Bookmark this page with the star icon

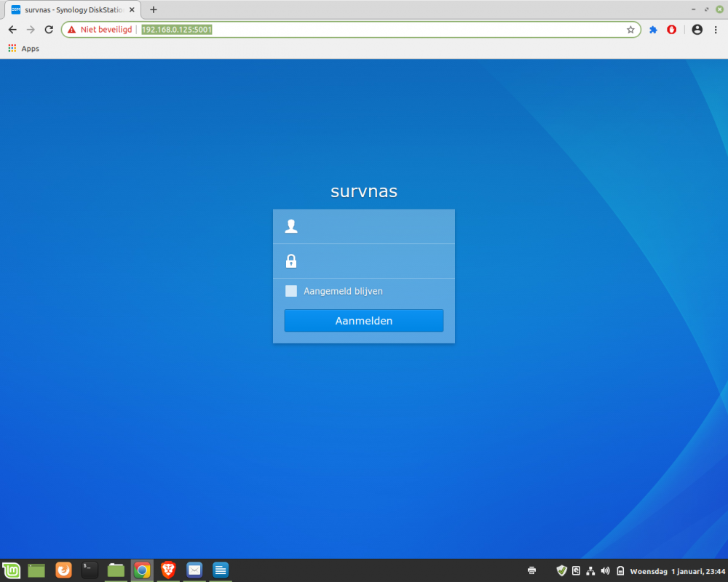tap(630, 30)
